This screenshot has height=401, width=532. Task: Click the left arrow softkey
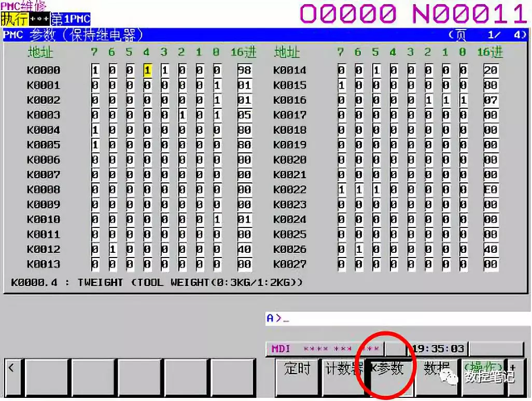tap(13, 377)
